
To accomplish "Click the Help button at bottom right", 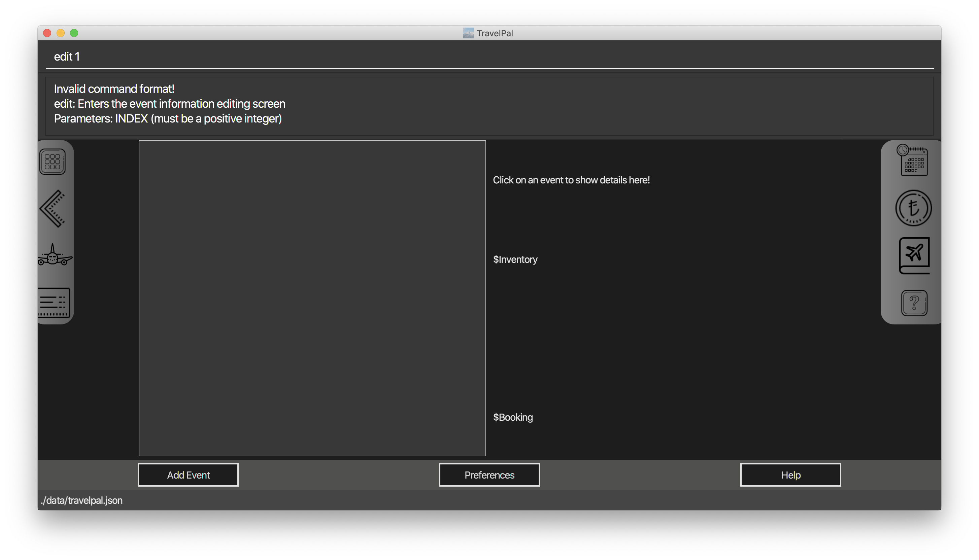I will point(790,475).
